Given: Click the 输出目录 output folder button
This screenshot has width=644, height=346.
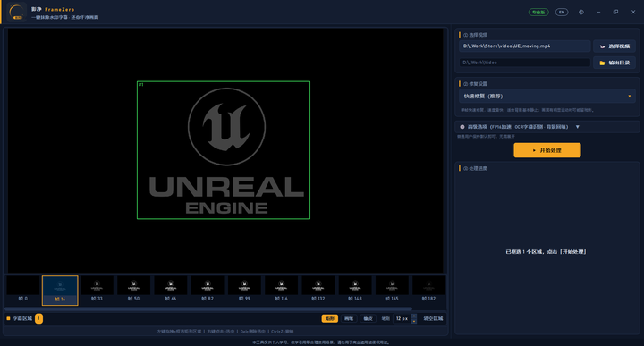Looking at the screenshot, I should (x=614, y=63).
